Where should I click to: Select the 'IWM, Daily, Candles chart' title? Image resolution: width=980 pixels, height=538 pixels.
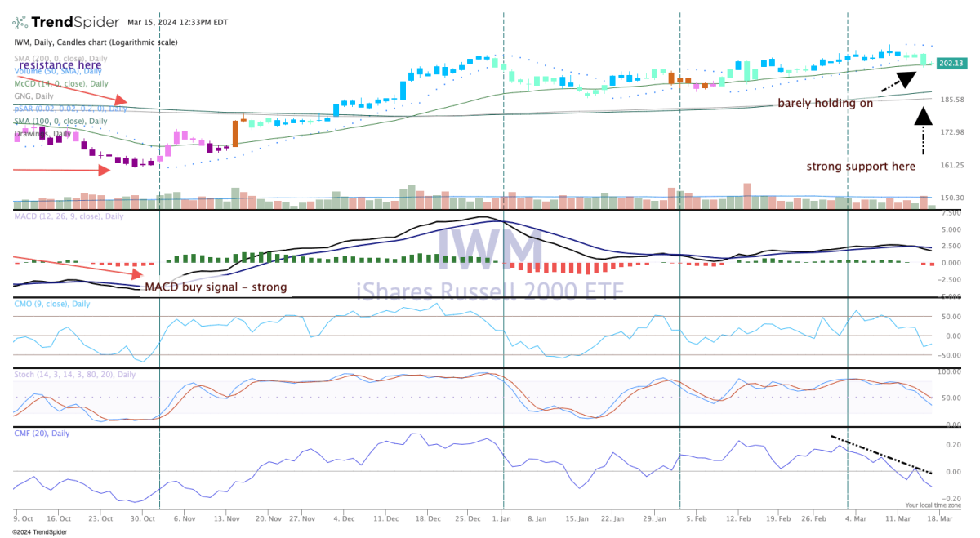(x=96, y=42)
